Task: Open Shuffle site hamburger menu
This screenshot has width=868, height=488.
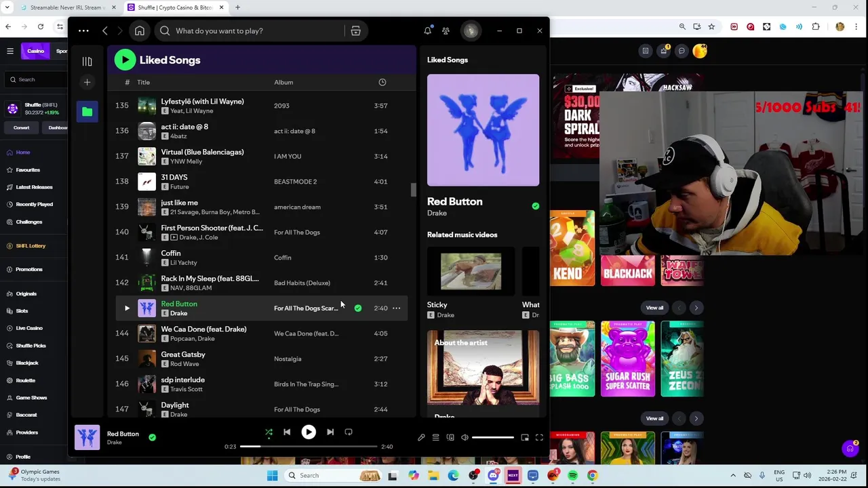Action: (x=10, y=51)
